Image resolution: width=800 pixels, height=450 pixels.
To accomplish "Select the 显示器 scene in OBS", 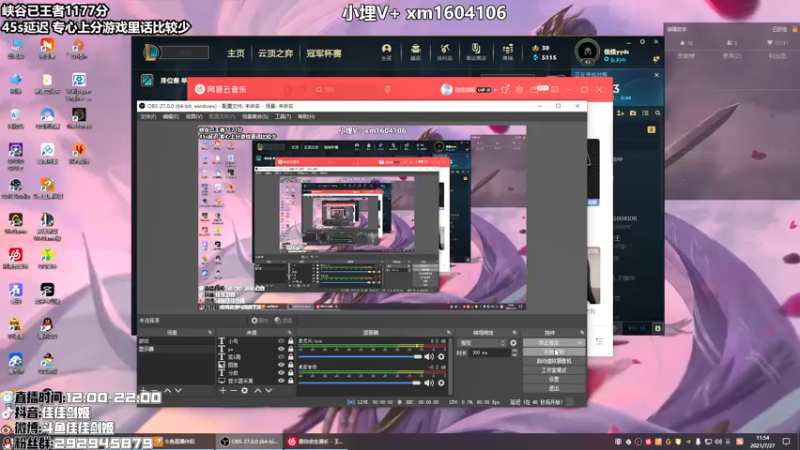I will [x=176, y=349].
